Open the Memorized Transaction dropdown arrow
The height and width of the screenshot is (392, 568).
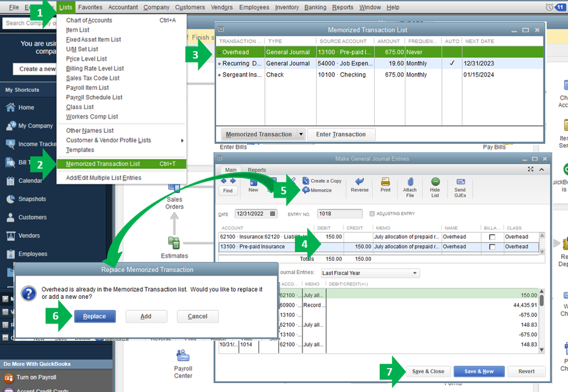pos(301,134)
